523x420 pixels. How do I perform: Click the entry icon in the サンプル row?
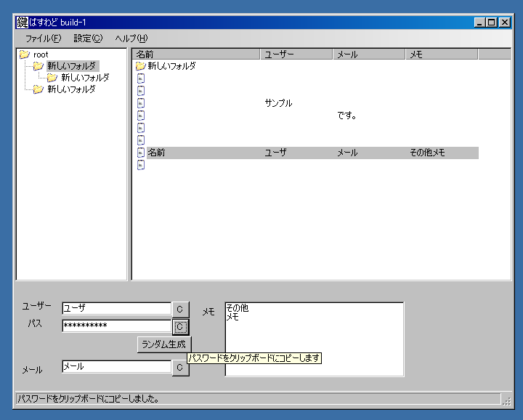[141, 103]
